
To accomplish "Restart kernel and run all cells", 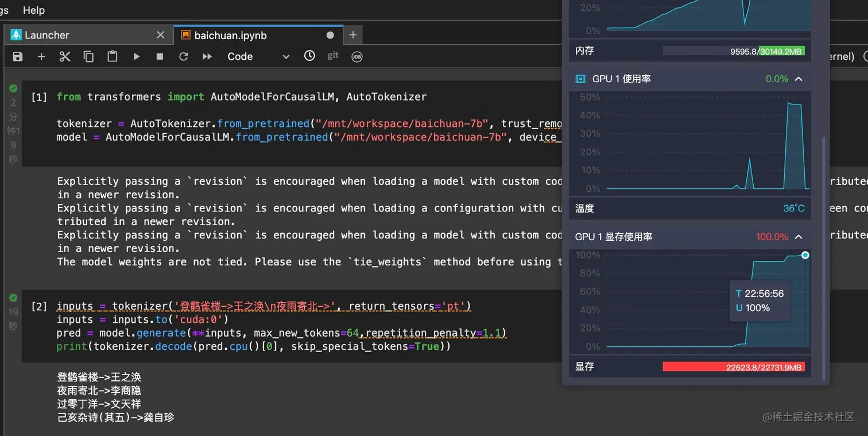I will coord(207,56).
